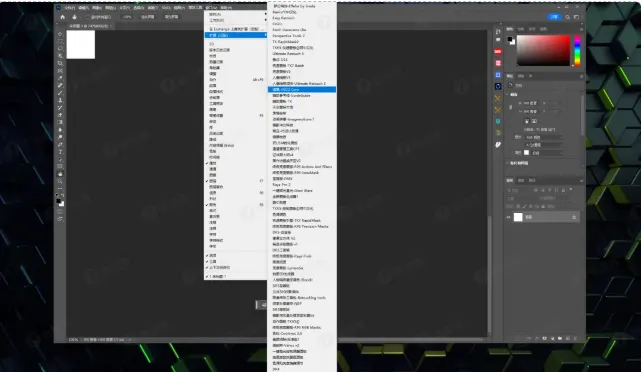Image resolution: width=641 pixels, height=372 pixels.
Task: Select the Gradient tool
Action: coord(60,122)
